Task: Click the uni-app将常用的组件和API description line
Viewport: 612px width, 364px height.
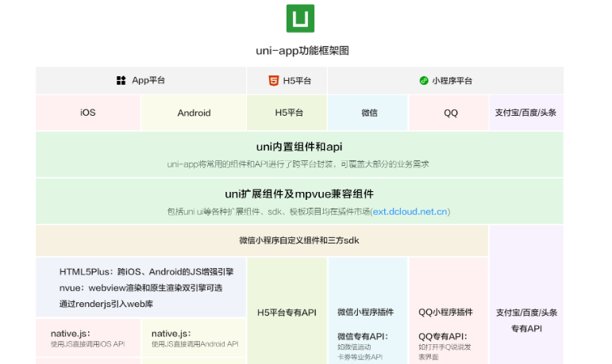Action: pos(298,164)
